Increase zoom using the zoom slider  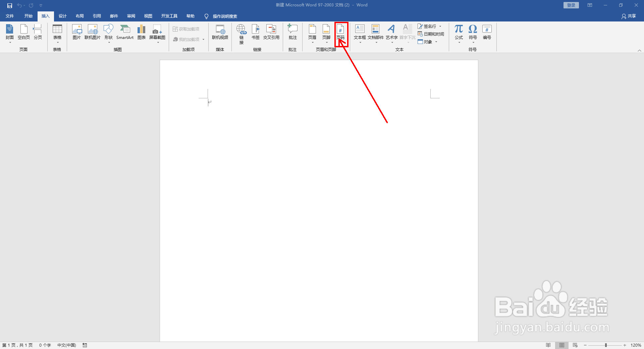(x=625, y=345)
